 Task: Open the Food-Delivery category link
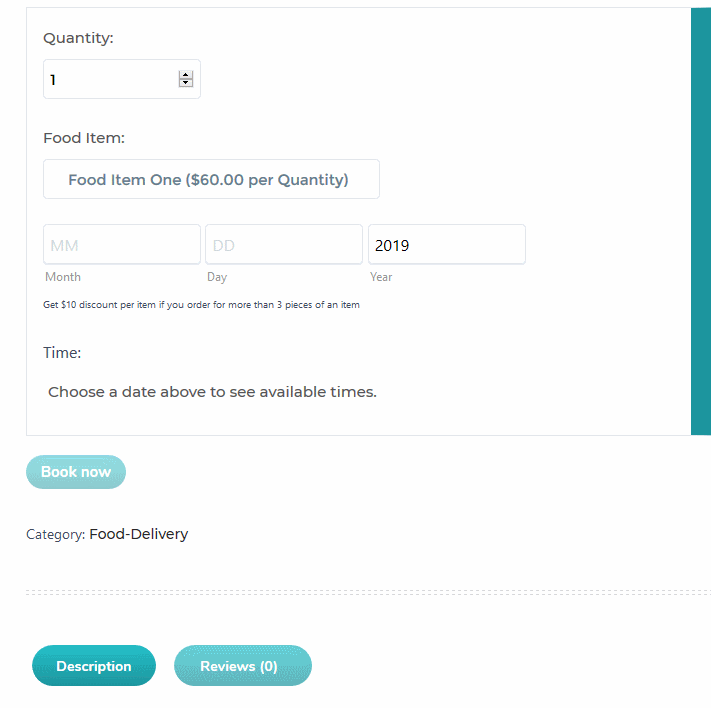pyautogui.click(x=138, y=534)
